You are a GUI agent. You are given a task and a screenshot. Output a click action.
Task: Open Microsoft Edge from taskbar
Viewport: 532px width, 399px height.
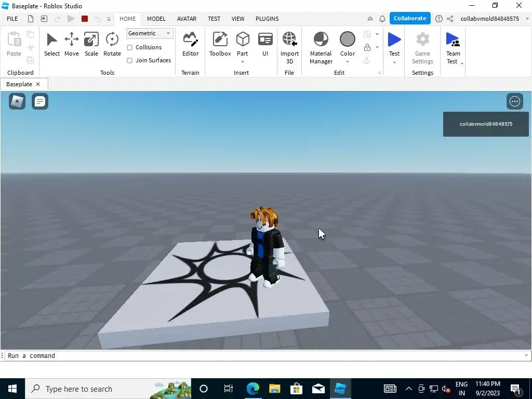(x=253, y=389)
